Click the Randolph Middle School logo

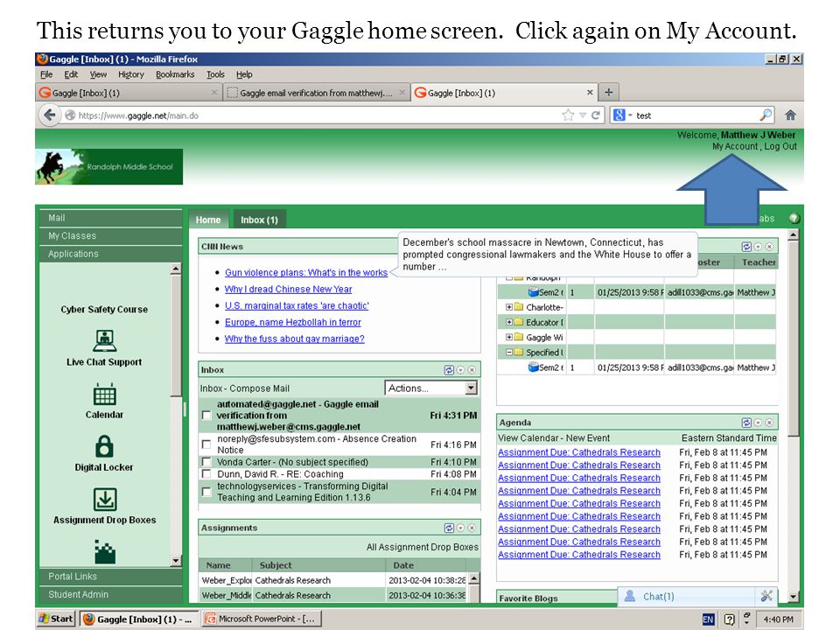coord(109,166)
